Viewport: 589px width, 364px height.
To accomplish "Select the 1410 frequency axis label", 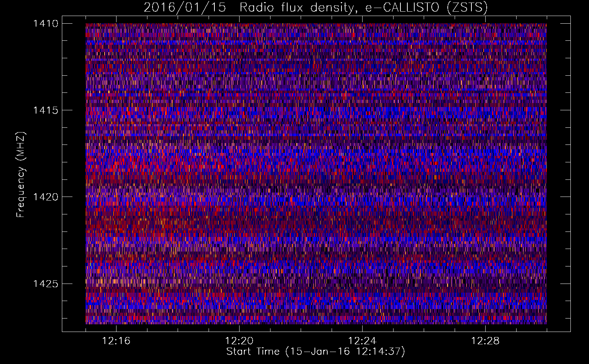I will point(46,24).
